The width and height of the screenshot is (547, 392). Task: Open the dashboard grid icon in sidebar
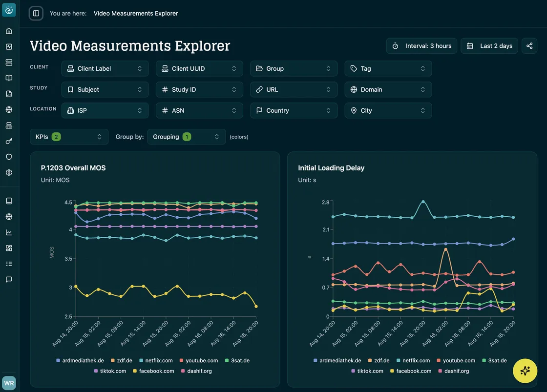[x=9, y=248]
